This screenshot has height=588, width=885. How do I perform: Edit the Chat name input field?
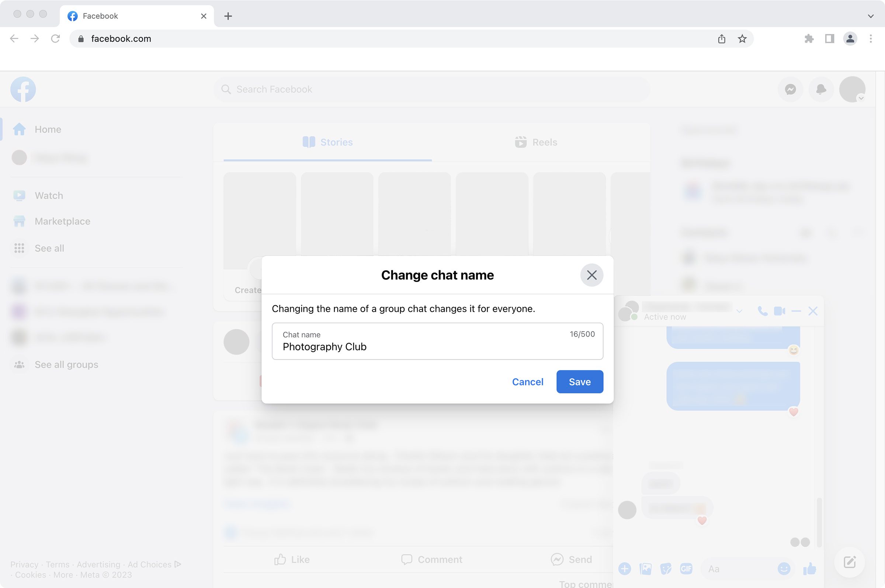437,341
